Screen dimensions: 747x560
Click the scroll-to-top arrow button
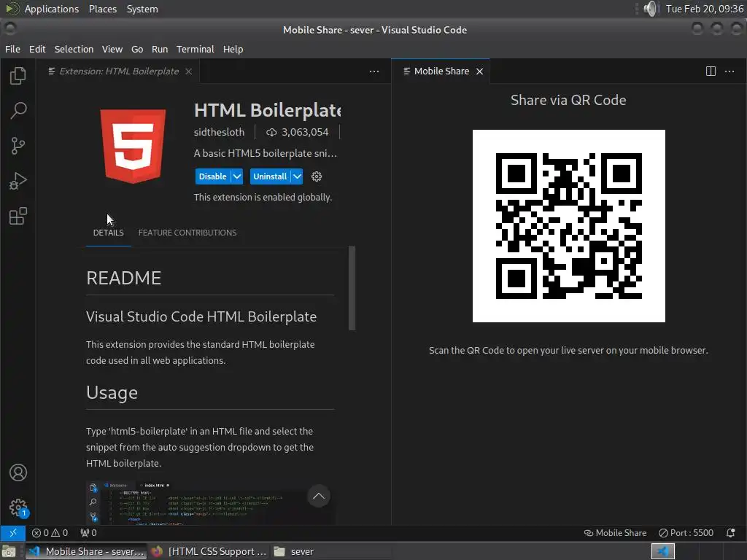click(319, 496)
